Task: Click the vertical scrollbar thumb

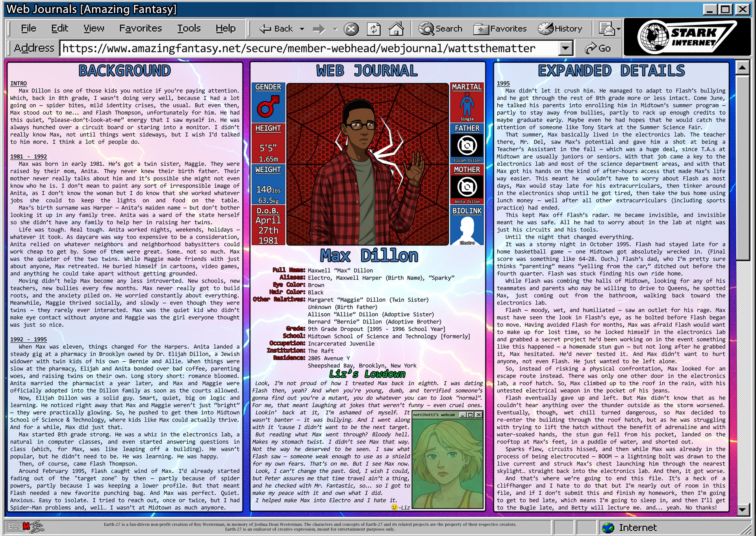Action: [742, 168]
